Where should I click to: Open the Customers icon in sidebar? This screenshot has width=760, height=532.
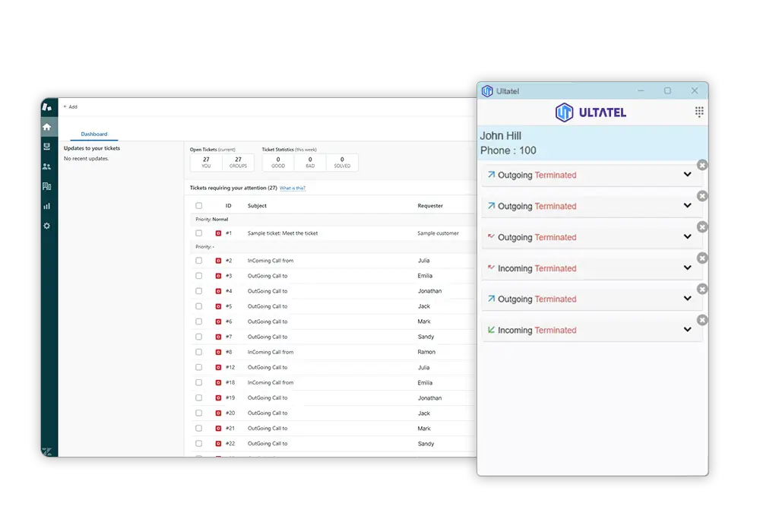[47, 166]
